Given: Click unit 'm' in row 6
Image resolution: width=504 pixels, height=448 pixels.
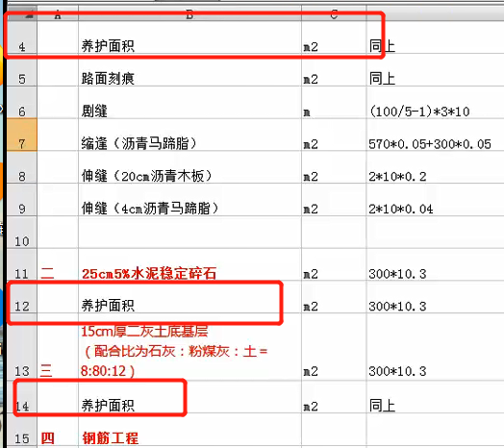Looking at the screenshot, I should tap(307, 112).
